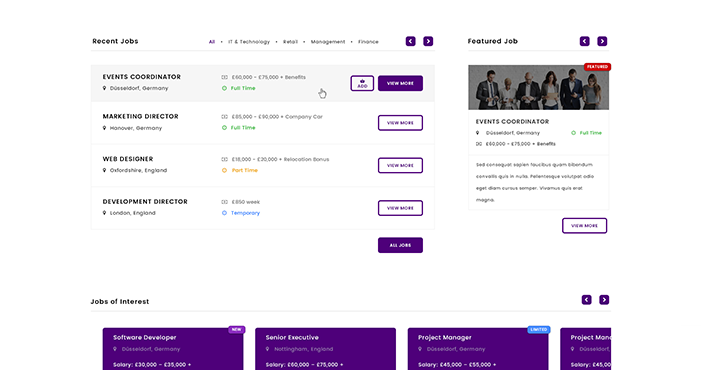This screenshot has height=370, width=701.
Task: Click Part Time circle icon in Web Designer row
Action: 224,170
